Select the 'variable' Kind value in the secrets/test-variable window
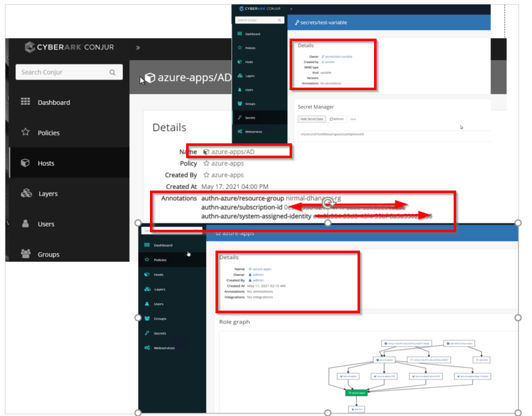Image resolution: width=532 pixels, height=416 pixels. (326, 73)
